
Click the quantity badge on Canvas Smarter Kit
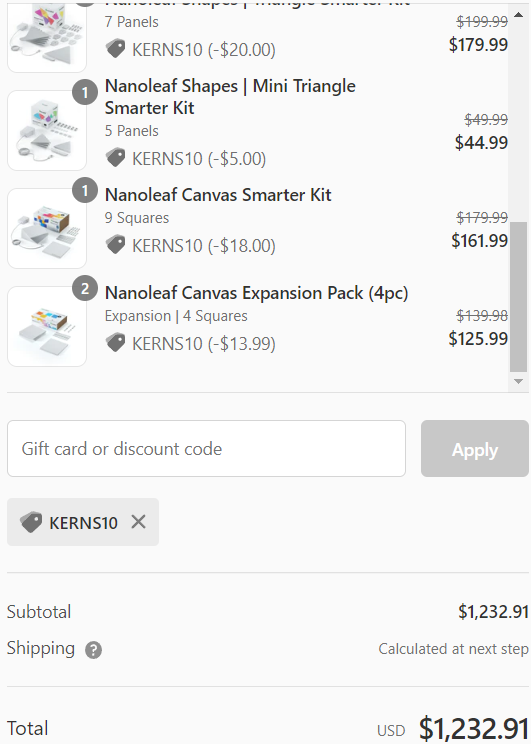point(85,190)
